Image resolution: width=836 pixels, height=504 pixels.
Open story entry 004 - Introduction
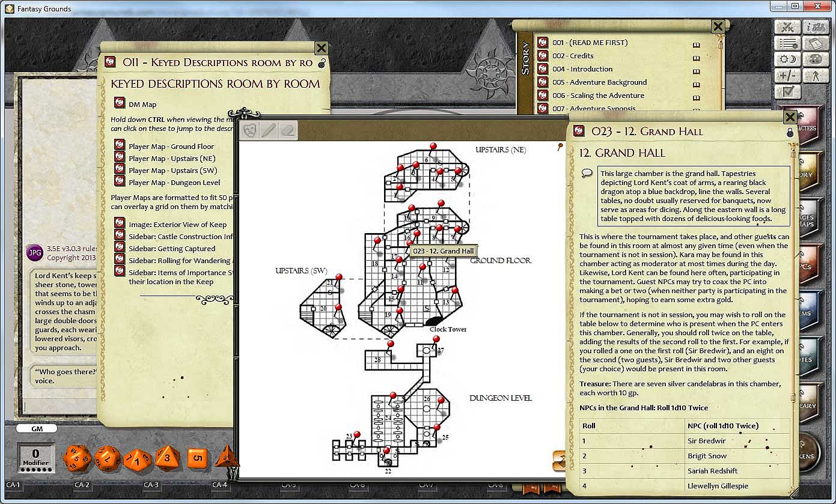click(x=582, y=69)
